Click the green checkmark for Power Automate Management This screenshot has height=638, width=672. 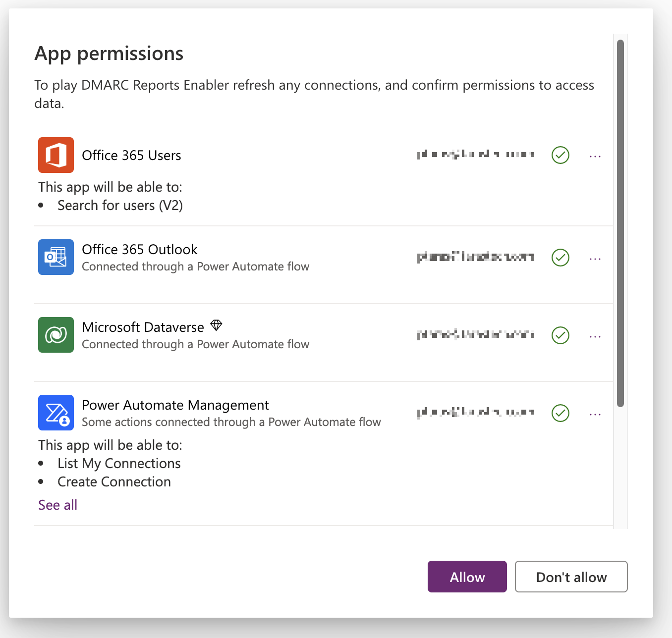pos(560,413)
